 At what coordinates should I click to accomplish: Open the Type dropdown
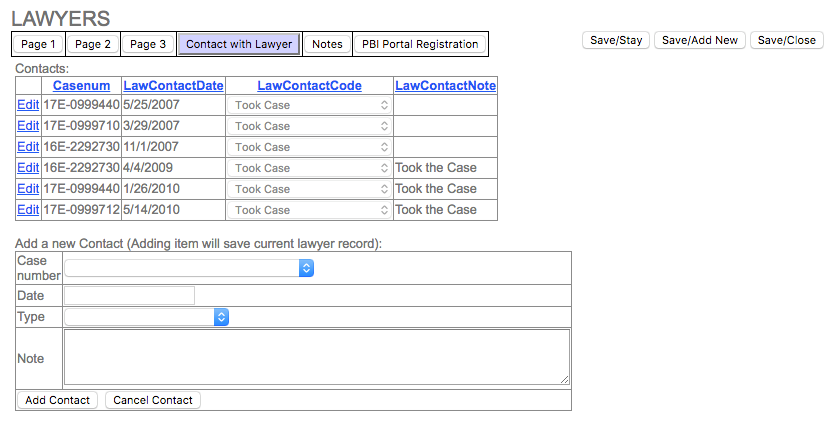(147, 317)
